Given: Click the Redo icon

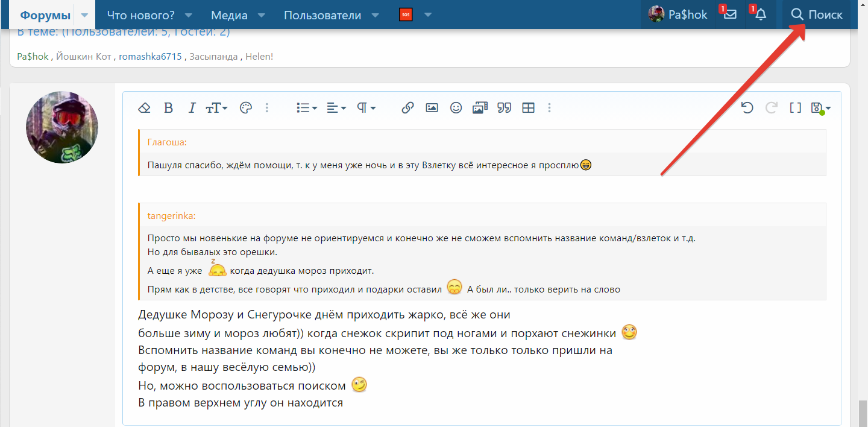Looking at the screenshot, I should (771, 108).
